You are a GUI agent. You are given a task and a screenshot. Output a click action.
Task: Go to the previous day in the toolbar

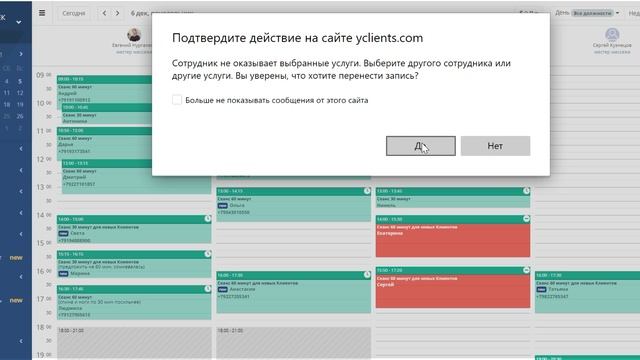click(104, 13)
